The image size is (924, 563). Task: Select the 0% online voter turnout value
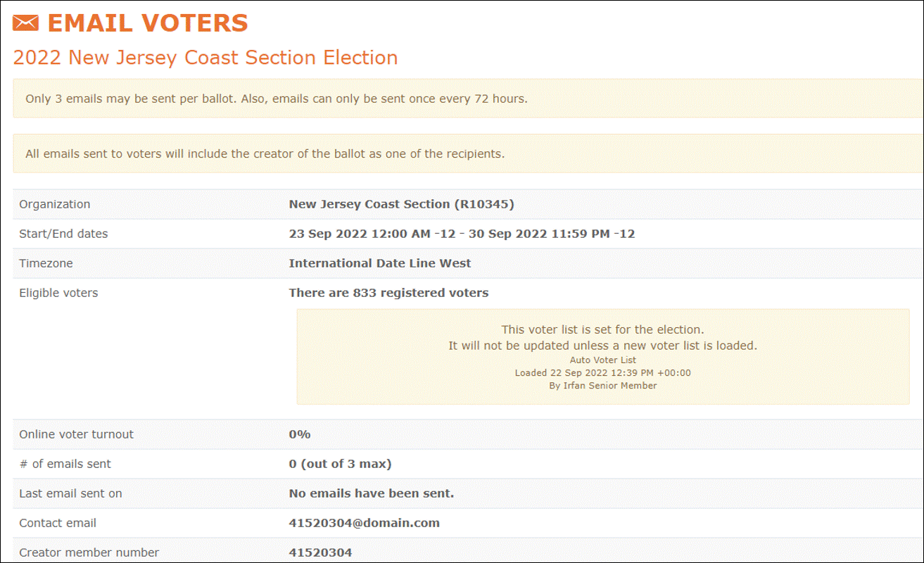[x=300, y=434]
